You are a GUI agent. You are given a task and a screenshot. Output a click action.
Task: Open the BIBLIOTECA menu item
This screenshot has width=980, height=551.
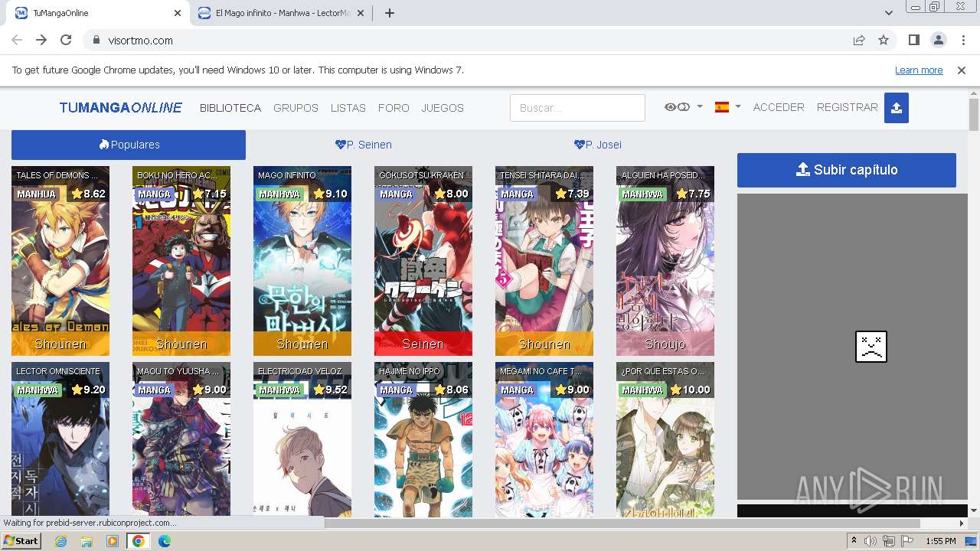(x=230, y=108)
